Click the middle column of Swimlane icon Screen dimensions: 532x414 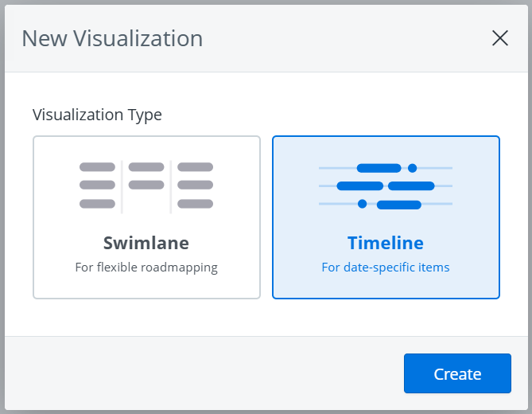pos(146,176)
